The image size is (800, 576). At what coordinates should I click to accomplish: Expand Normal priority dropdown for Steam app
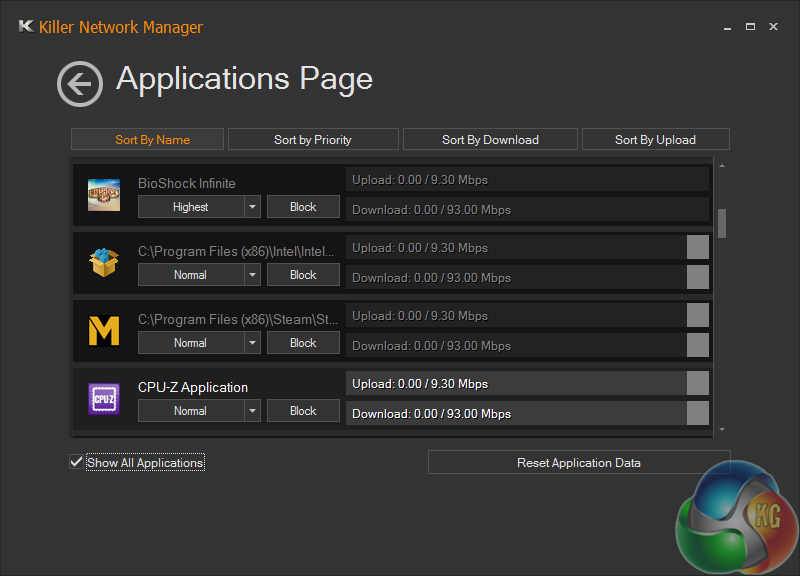[x=252, y=343]
